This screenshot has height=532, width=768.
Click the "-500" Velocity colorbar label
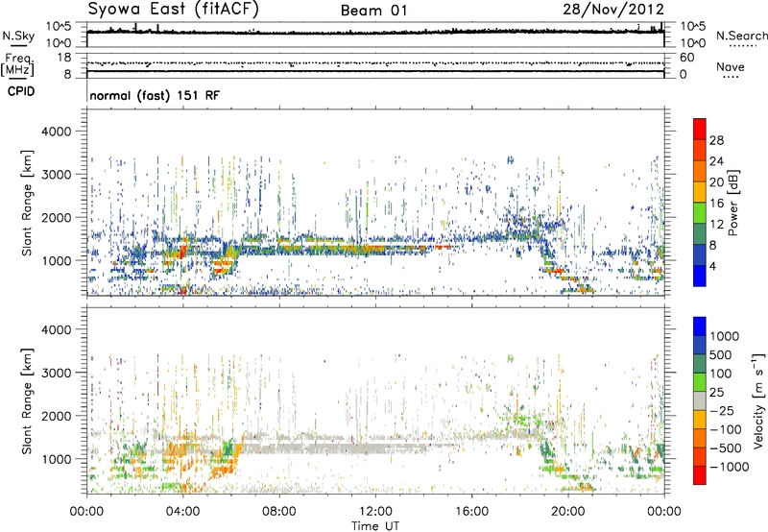click(726, 448)
